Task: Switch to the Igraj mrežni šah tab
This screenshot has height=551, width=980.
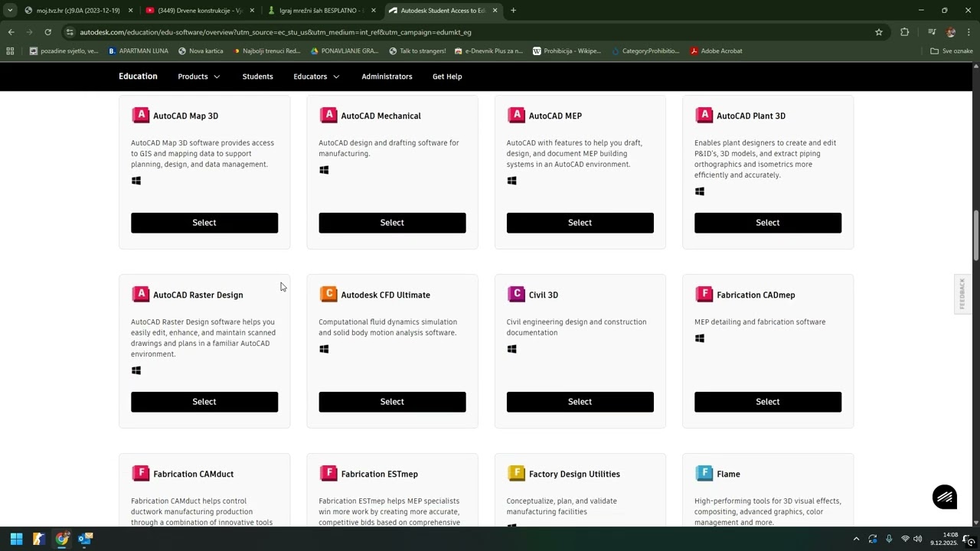Action: 321,11
